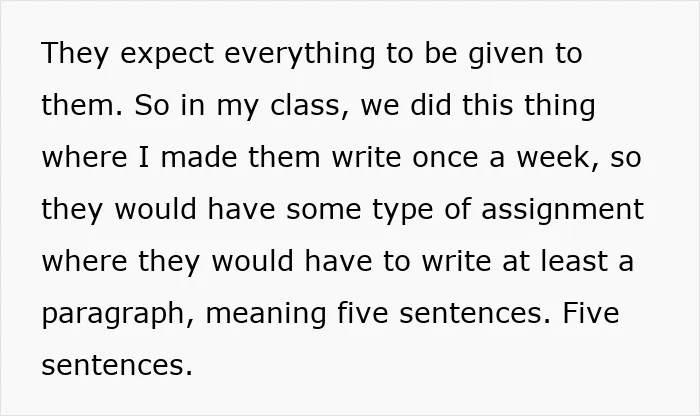Click the word "made" in third line
This screenshot has width=700, height=416.
pyautogui.click(x=199, y=158)
